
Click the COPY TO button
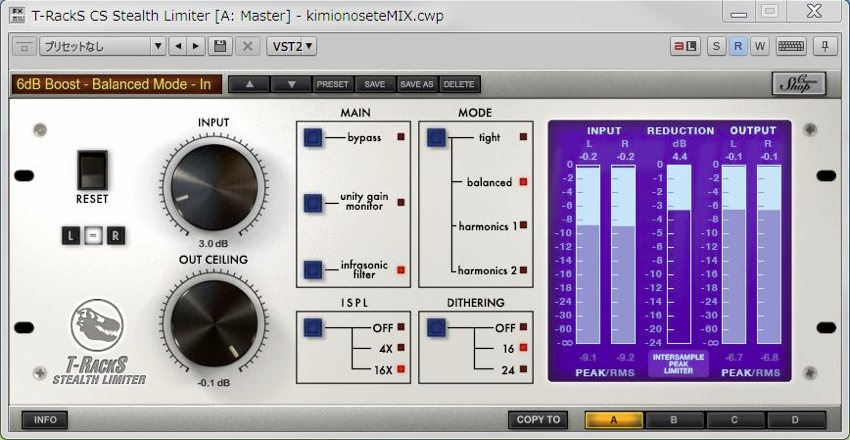click(x=538, y=420)
